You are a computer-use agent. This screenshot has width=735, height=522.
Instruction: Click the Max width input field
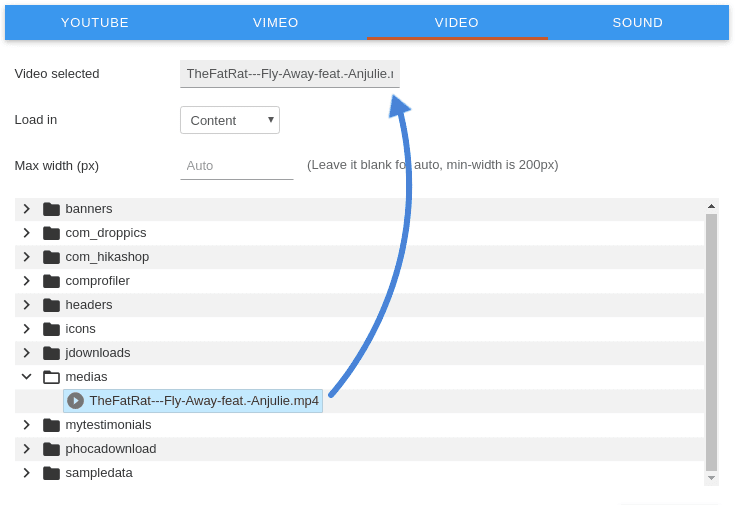pos(236,165)
